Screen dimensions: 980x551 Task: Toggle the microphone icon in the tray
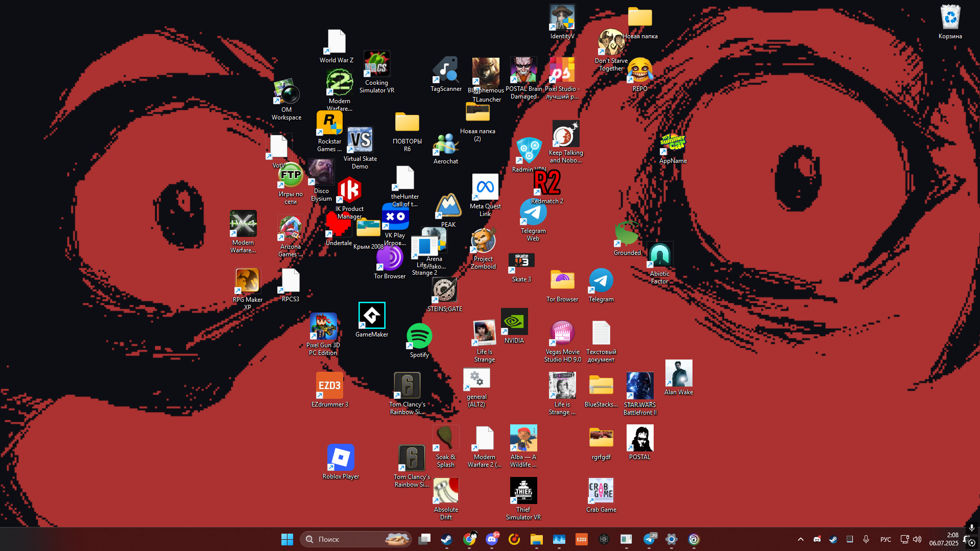(866, 539)
